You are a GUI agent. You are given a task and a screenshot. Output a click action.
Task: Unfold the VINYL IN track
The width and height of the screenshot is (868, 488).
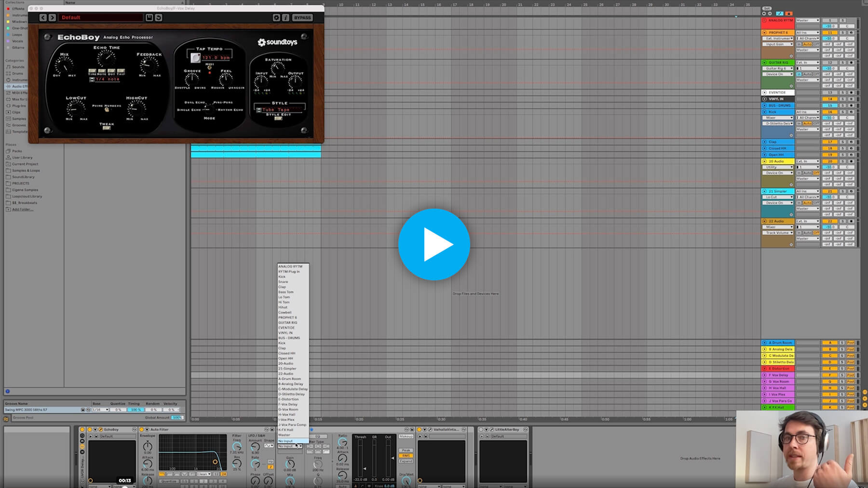point(764,99)
